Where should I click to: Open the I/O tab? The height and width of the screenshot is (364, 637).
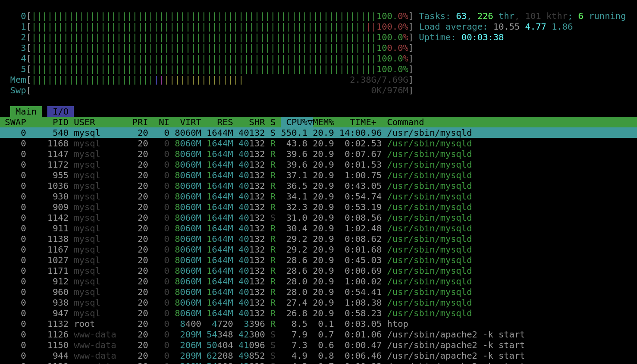[x=61, y=111]
